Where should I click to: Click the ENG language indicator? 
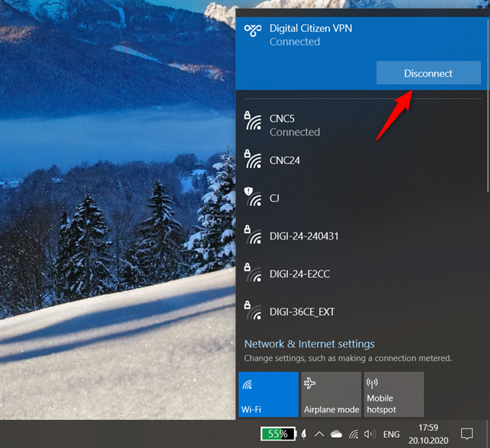click(391, 434)
